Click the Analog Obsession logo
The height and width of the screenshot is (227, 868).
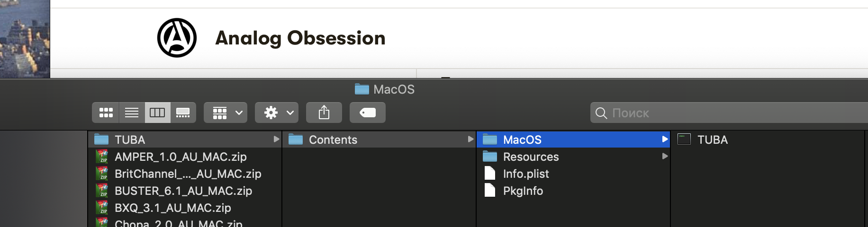177,38
